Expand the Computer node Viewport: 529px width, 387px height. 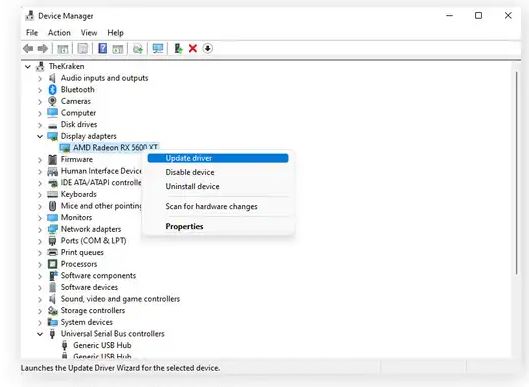pyautogui.click(x=40, y=113)
